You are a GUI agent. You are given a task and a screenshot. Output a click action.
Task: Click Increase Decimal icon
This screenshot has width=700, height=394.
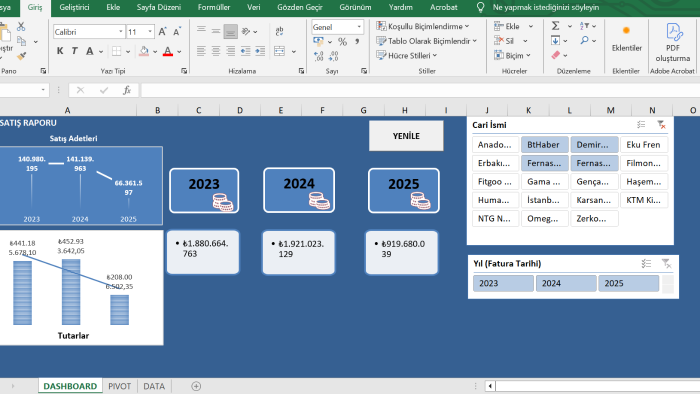point(318,56)
